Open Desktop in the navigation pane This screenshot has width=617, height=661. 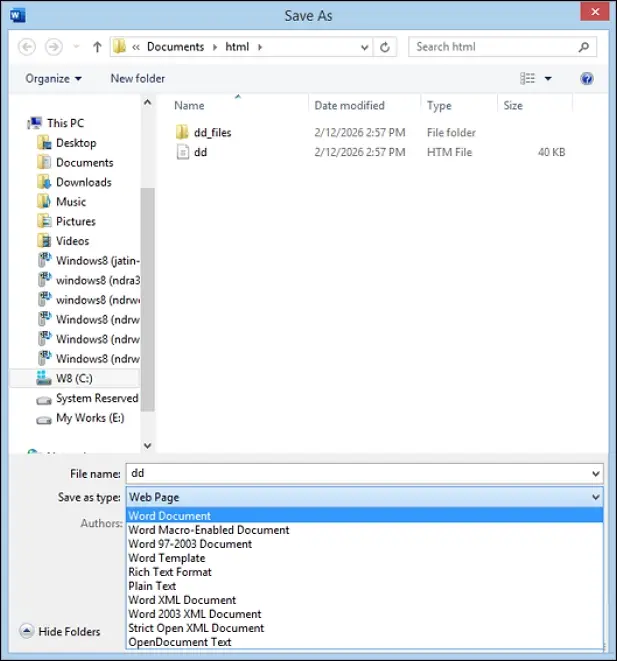tap(76, 143)
